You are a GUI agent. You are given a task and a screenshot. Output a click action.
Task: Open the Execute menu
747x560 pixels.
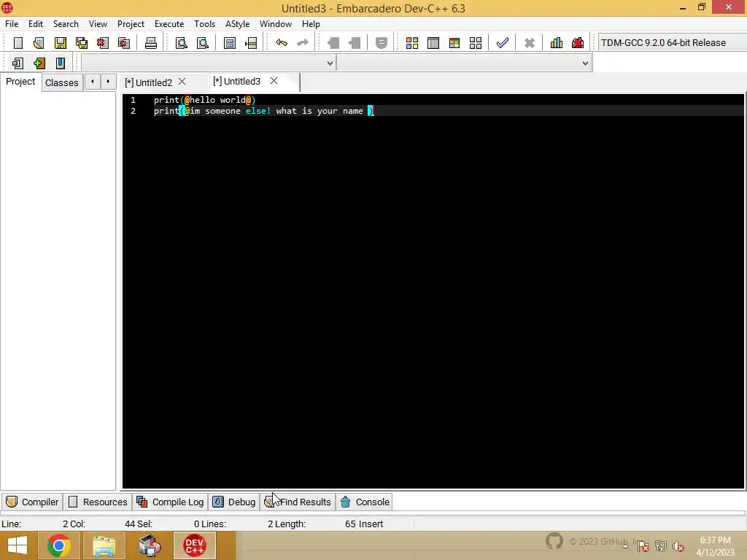169,24
